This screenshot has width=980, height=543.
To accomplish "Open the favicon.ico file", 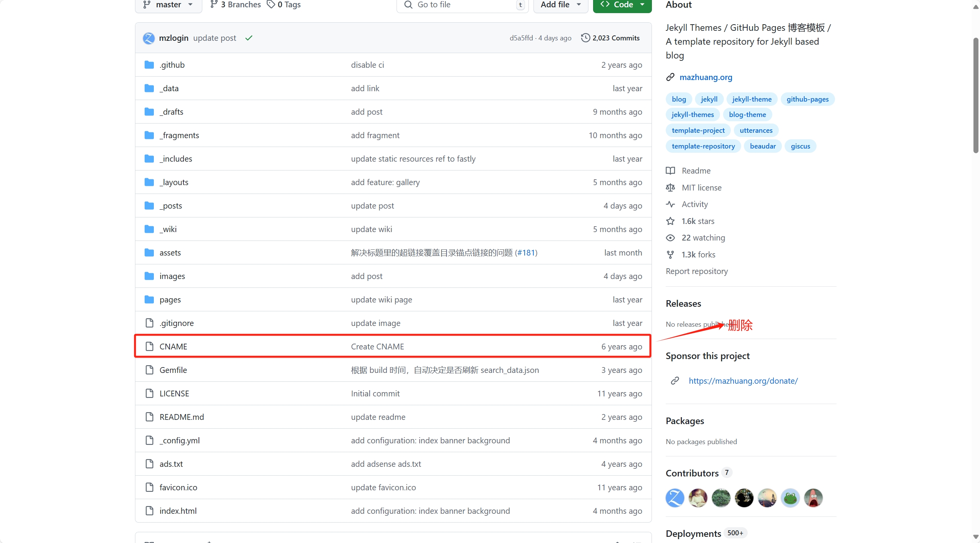I will (x=178, y=488).
